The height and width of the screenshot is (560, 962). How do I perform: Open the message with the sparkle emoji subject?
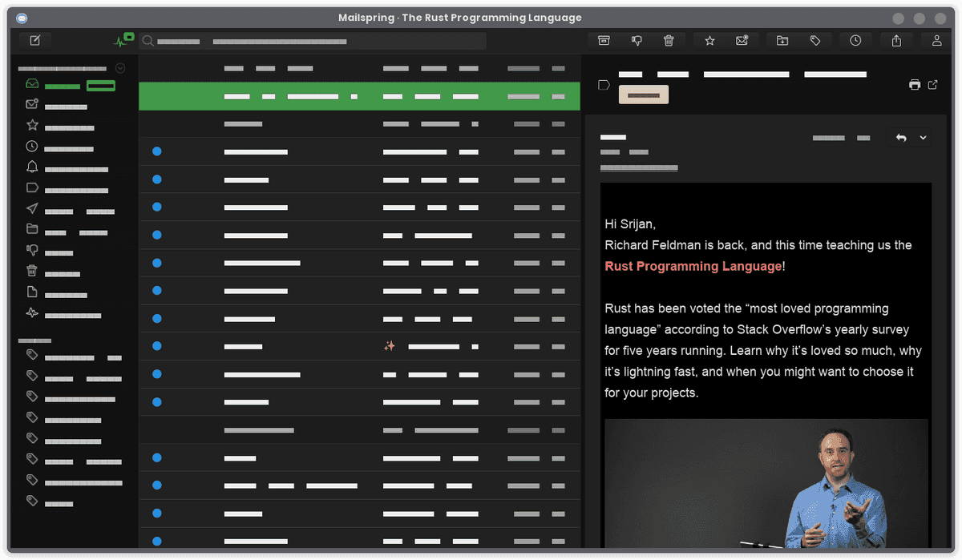pyautogui.click(x=359, y=346)
